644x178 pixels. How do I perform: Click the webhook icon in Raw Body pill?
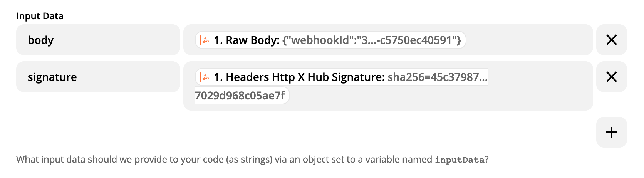[x=206, y=40]
